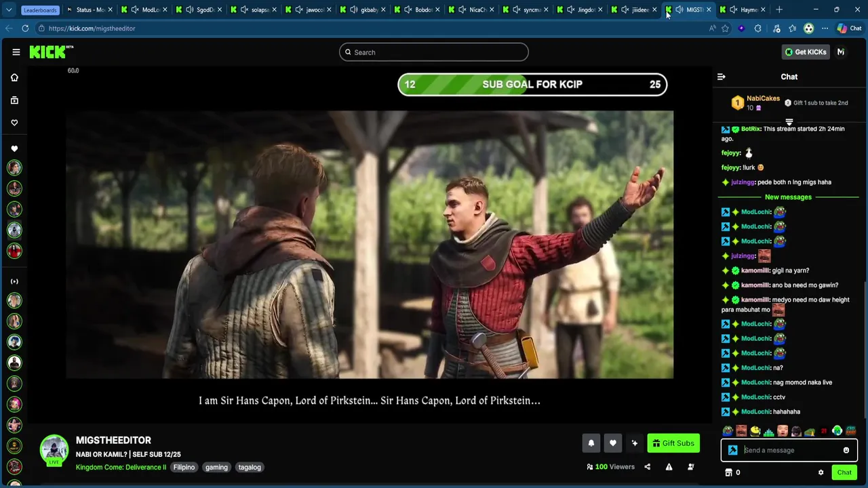Click the Kick search box
The image size is (868, 488).
point(434,52)
